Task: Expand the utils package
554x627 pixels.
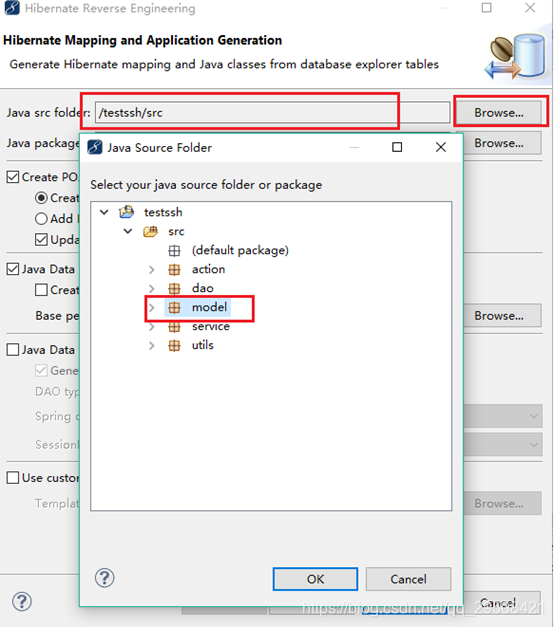Action: tap(152, 345)
